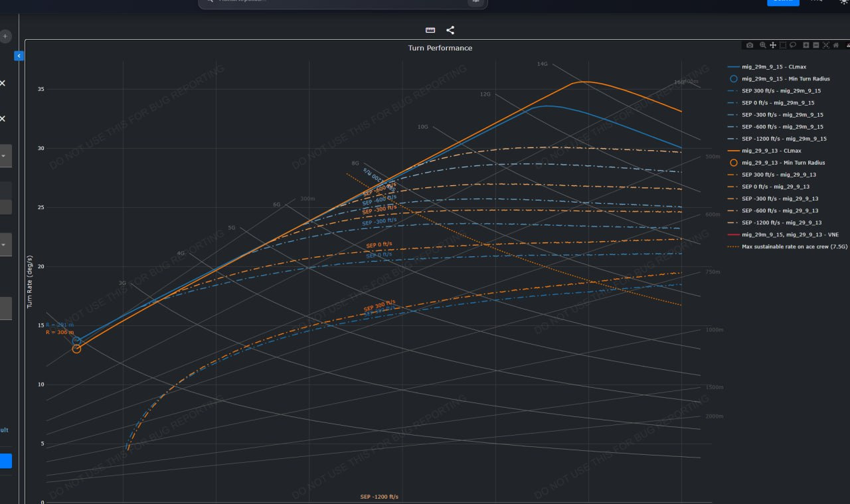Collapse the left sidebar with blue chevron
The image size is (850, 504).
tap(19, 56)
